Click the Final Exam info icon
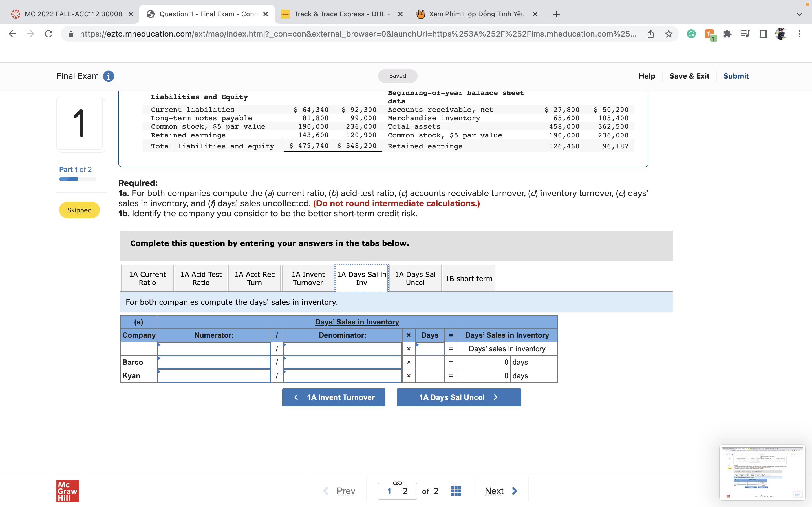The width and height of the screenshot is (812, 507). click(x=108, y=76)
